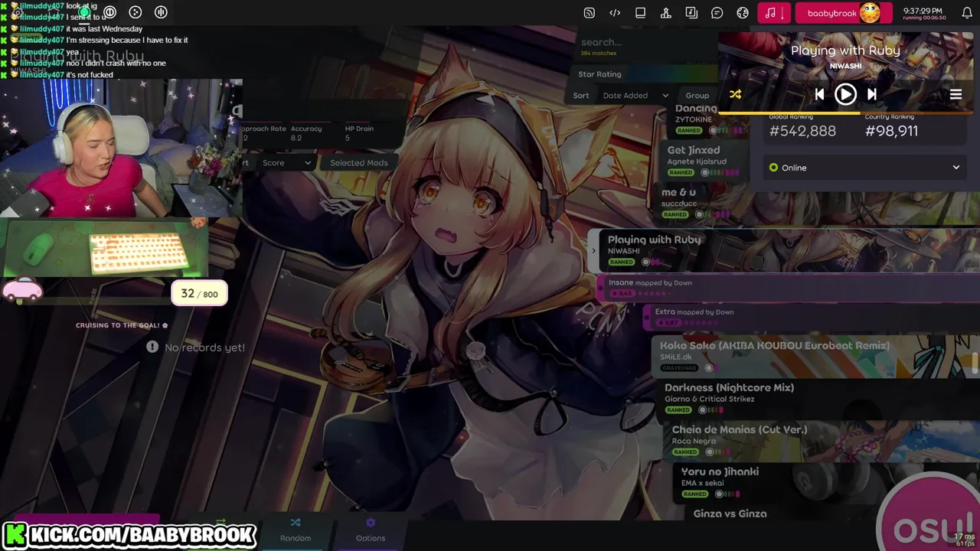Click the 9:37:29 PM clock
The height and width of the screenshot is (551, 980).
pos(923,11)
